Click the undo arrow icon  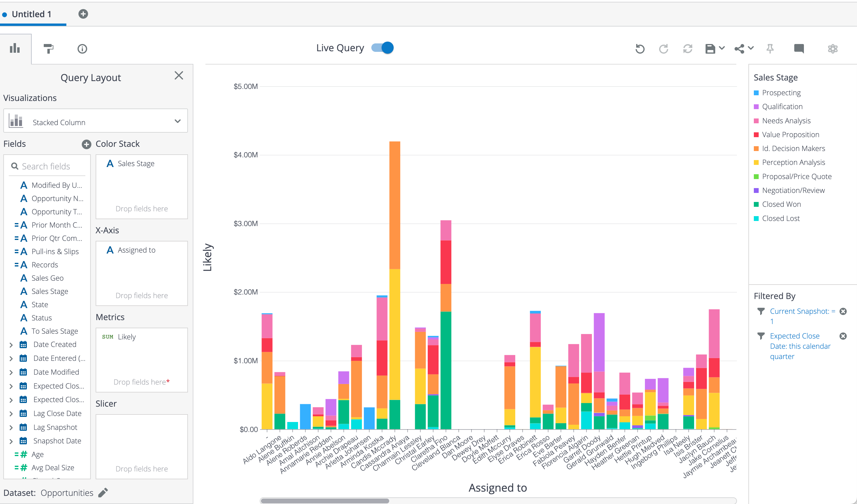pos(640,49)
